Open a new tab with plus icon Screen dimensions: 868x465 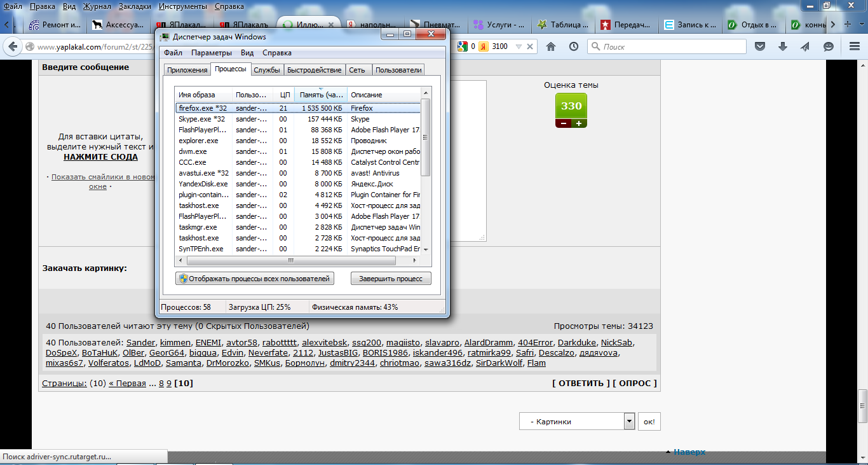point(847,24)
